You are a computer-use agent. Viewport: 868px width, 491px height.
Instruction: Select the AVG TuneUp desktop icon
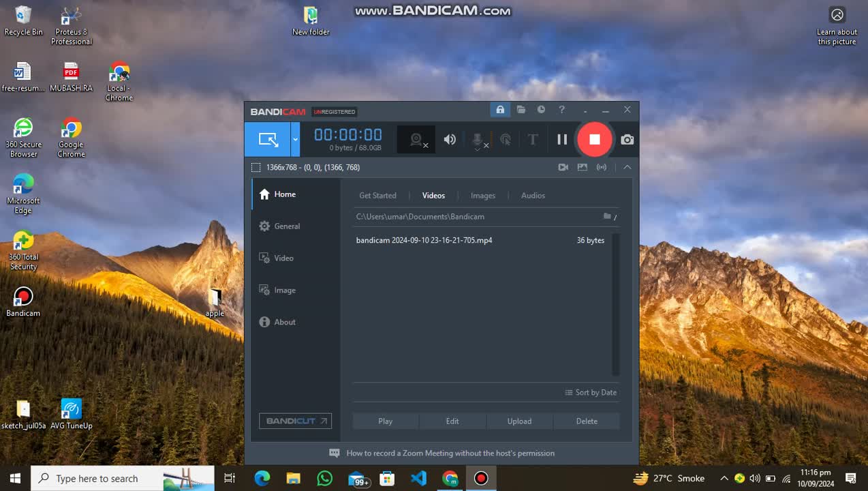(x=71, y=415)
